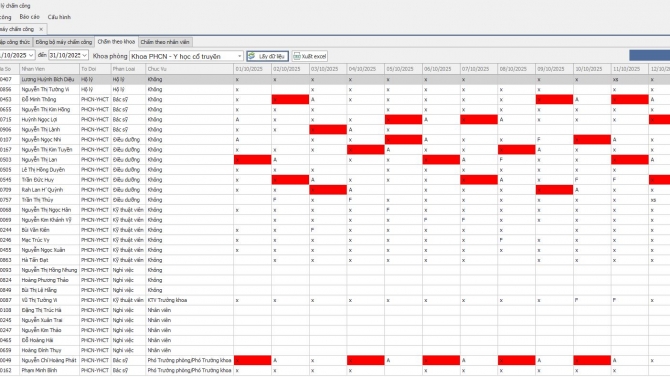Open the Cấu hình menu
This screenshot has height=377, width=670.
59,17
